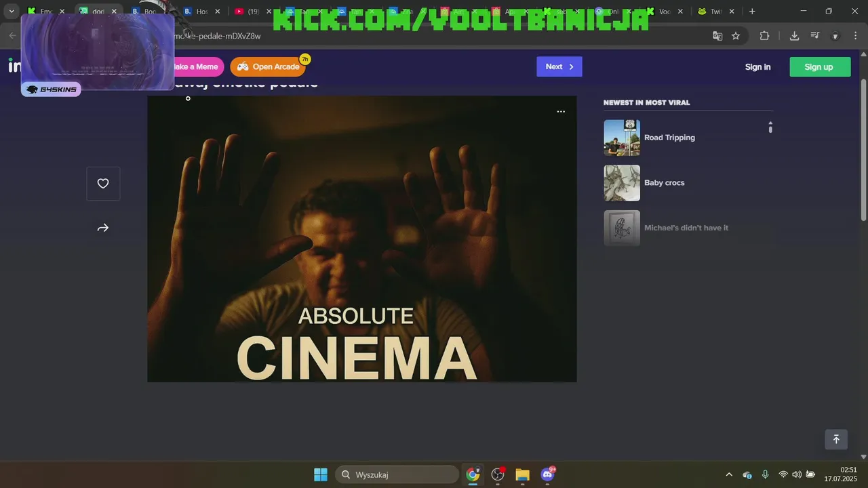
Task: Switch to the Twit browser tab
Action: [715, 12]
